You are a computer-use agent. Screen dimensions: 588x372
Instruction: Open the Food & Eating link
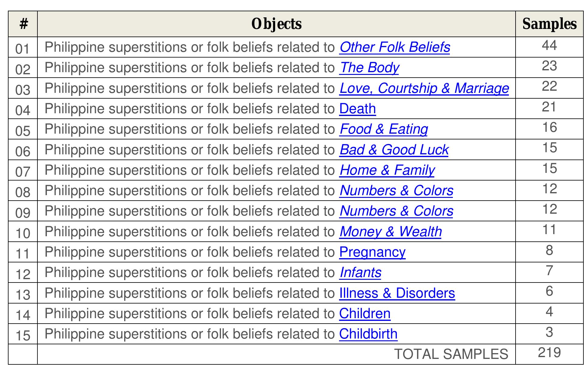(x=384, y=129)
